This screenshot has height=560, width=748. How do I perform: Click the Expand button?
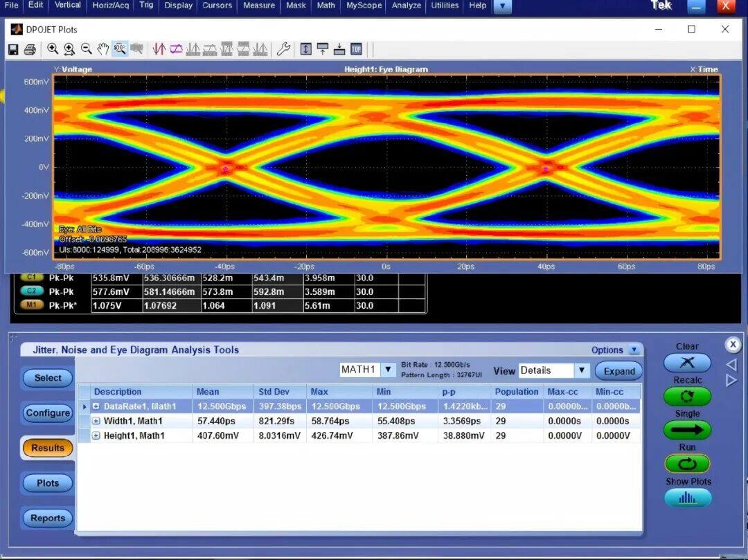pos(618,371)
